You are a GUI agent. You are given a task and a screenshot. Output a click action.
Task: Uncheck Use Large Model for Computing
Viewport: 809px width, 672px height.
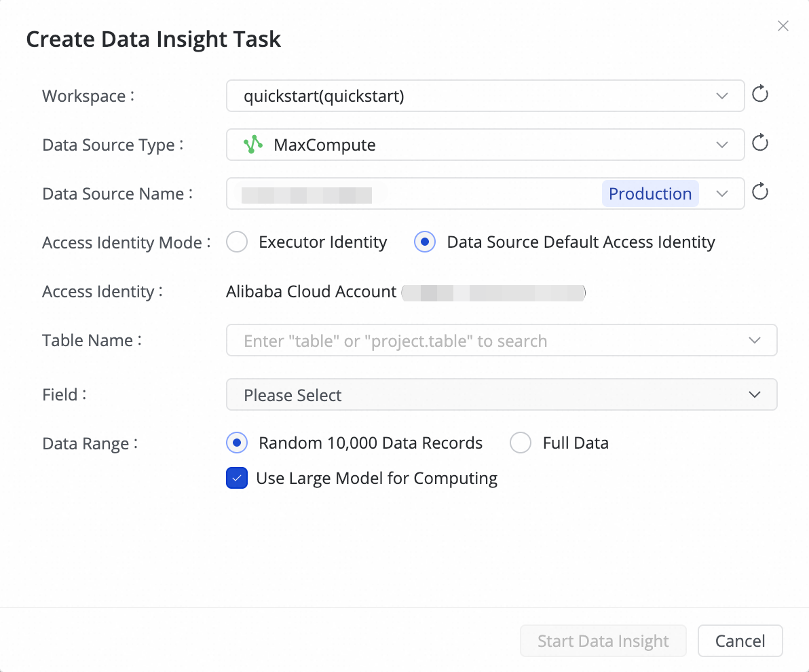(x=237, y=479)
